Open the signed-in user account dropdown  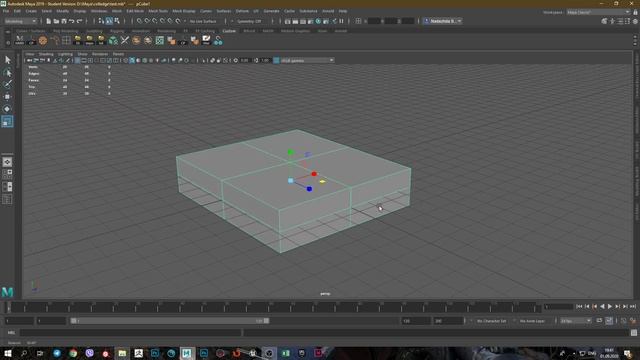[443, 21]
